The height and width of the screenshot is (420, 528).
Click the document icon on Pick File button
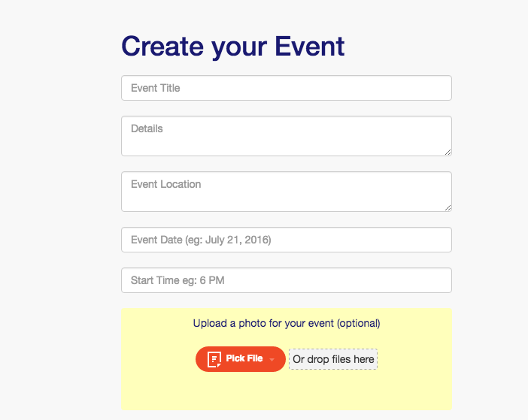(x=214, y=359)
